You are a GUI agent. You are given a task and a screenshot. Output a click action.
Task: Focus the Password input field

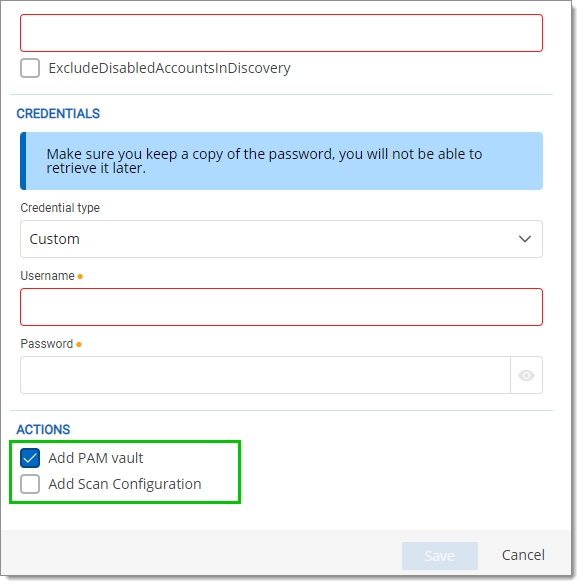pos(265,375)
